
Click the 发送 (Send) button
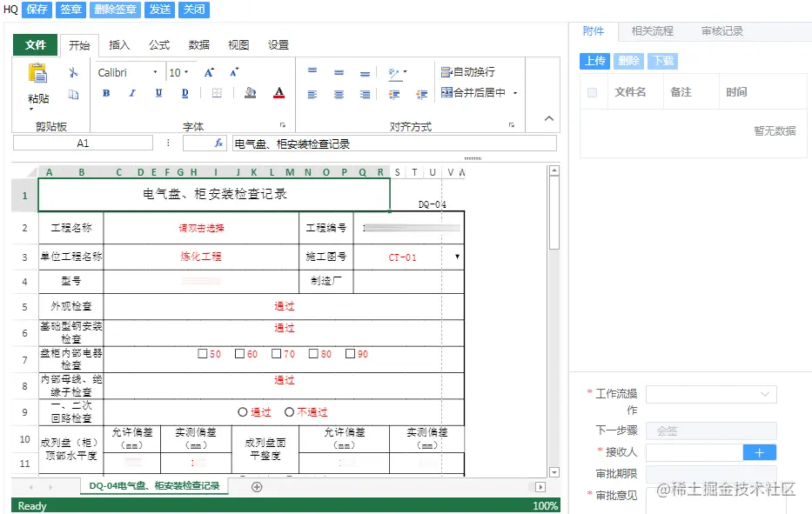tap(159, 10)
